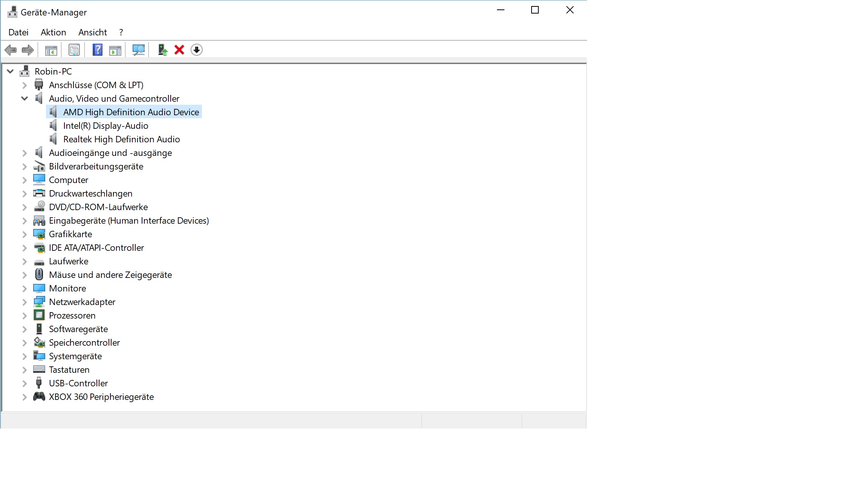Screen dimensions: 868x488
Task: Collapse Audio, Video und Gamecontroller node
Action: point(24,99)
